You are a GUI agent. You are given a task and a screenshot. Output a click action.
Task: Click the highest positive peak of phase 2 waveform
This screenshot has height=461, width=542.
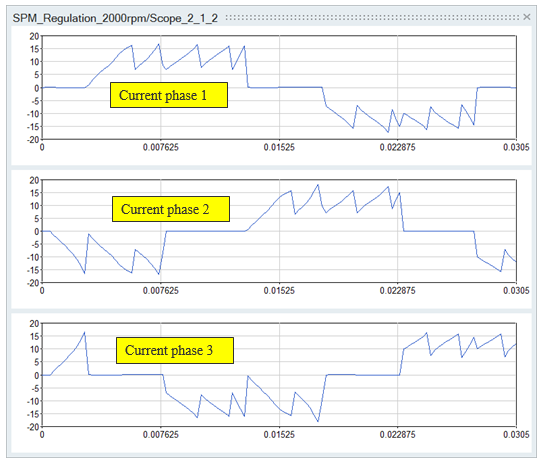pyautogui.click(x=318, y=185)
